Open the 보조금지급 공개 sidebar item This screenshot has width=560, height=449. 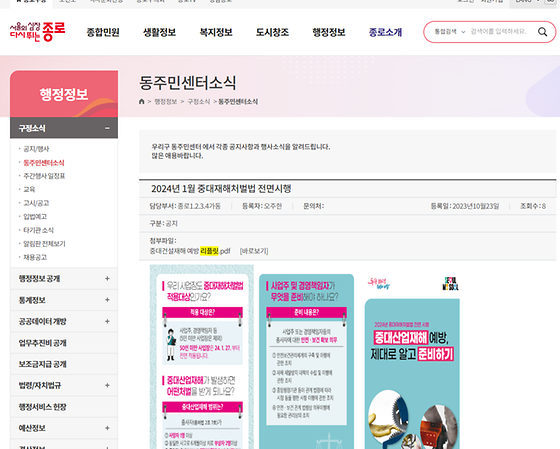point(64,364)
